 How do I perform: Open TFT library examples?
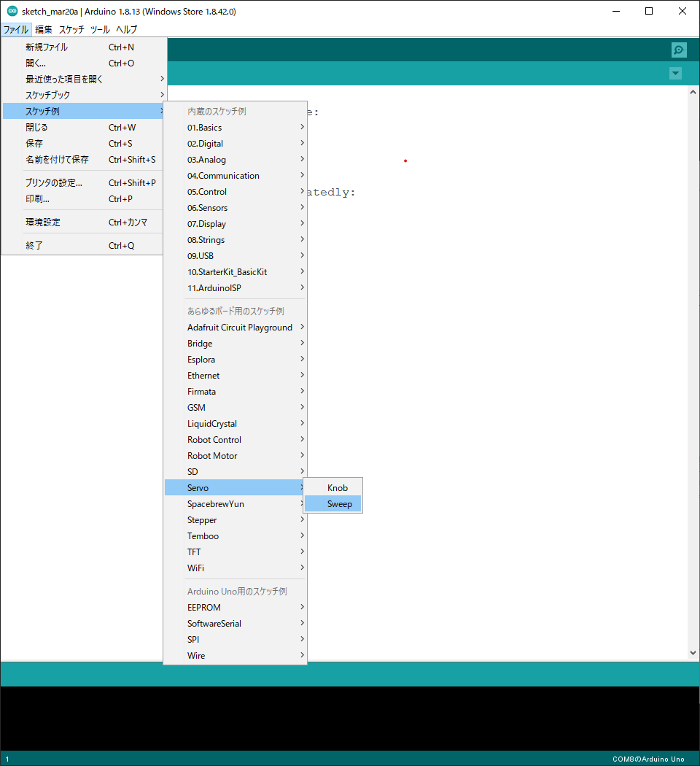[236, 552]
